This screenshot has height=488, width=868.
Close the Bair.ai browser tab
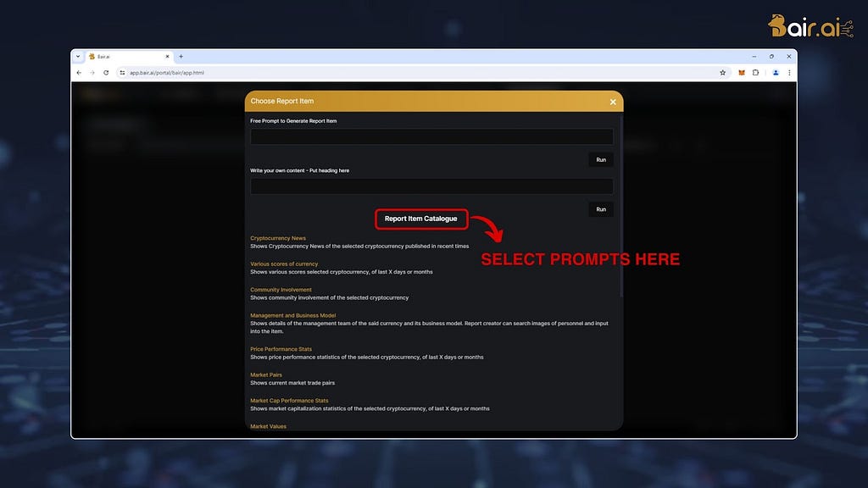click(167, 57)
